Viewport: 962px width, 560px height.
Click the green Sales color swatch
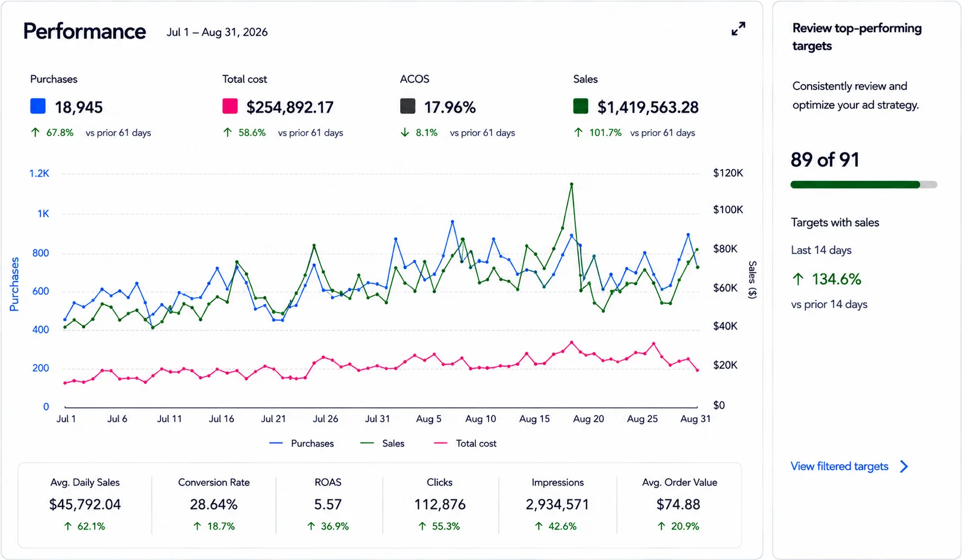click(580, 106)
